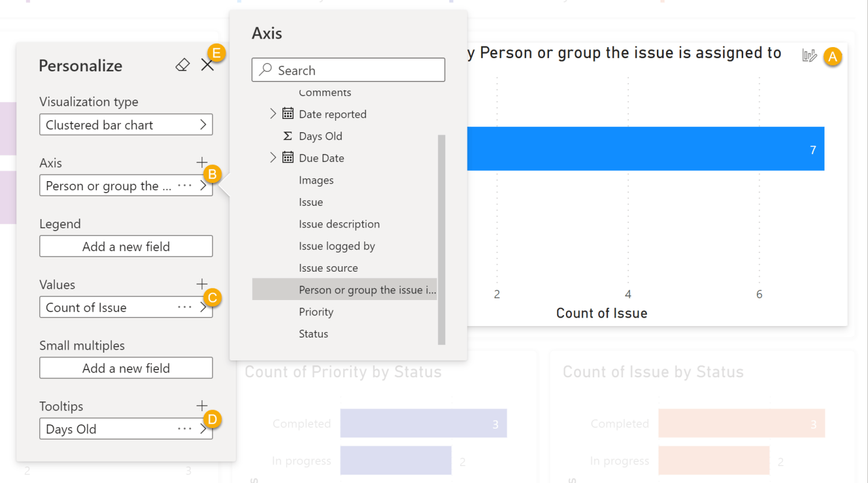
Task: Expand the Axis field chevron
Action: [203, 186]
